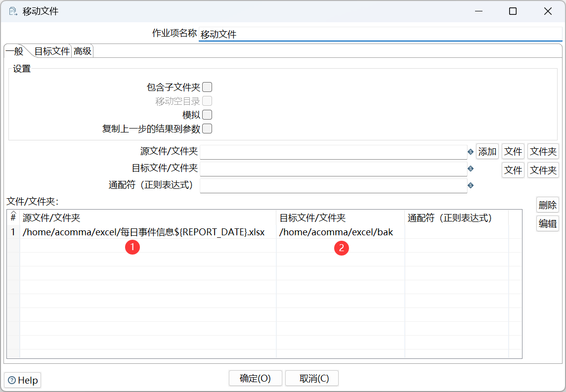566x392 pixels.
Task: Focus the 通配符(正则表达式) input field
Action: pyautogui.click(x=334, y=185)
